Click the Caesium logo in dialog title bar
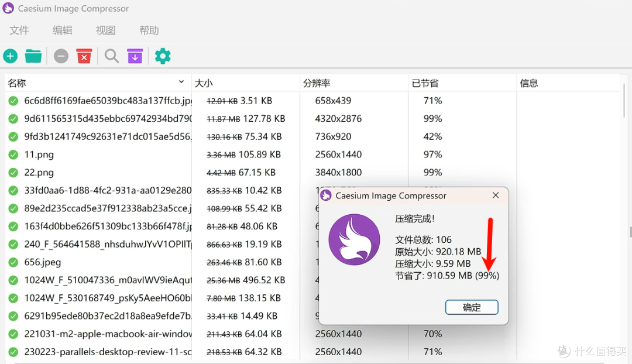632x364 pixels. tap(326, 196)
